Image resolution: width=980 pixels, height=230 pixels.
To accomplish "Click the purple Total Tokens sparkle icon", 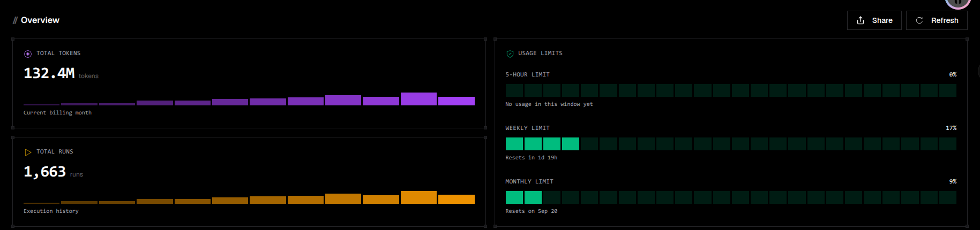I will (28, 53).
